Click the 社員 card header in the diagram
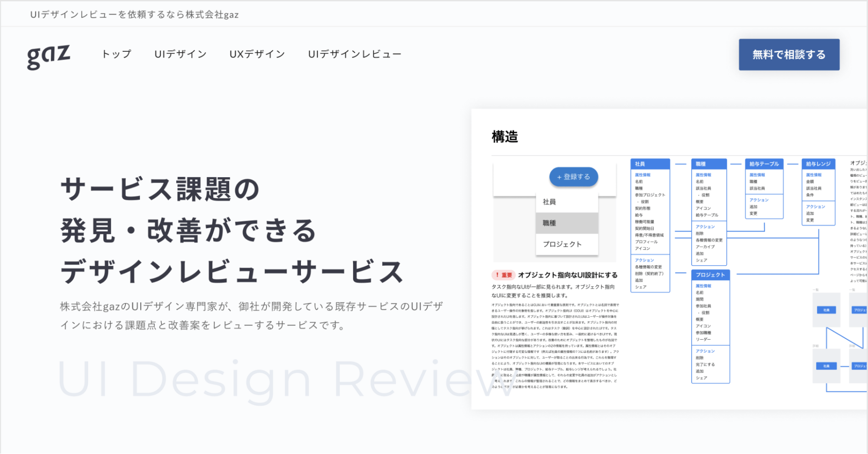 click(649, 163)
